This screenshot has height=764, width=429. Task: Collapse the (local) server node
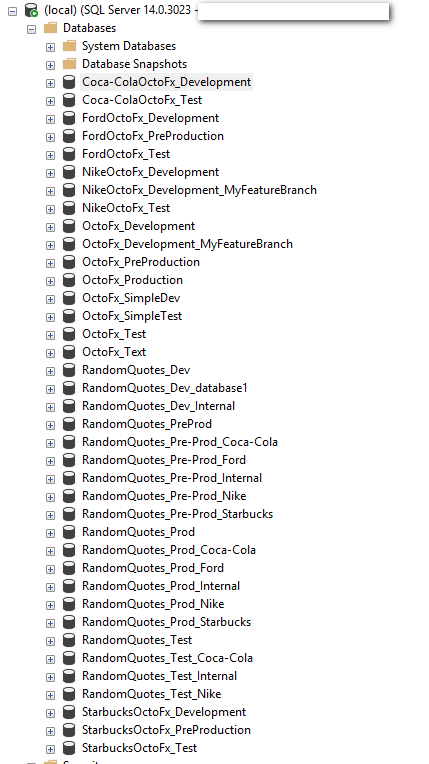tap(13, 11)
